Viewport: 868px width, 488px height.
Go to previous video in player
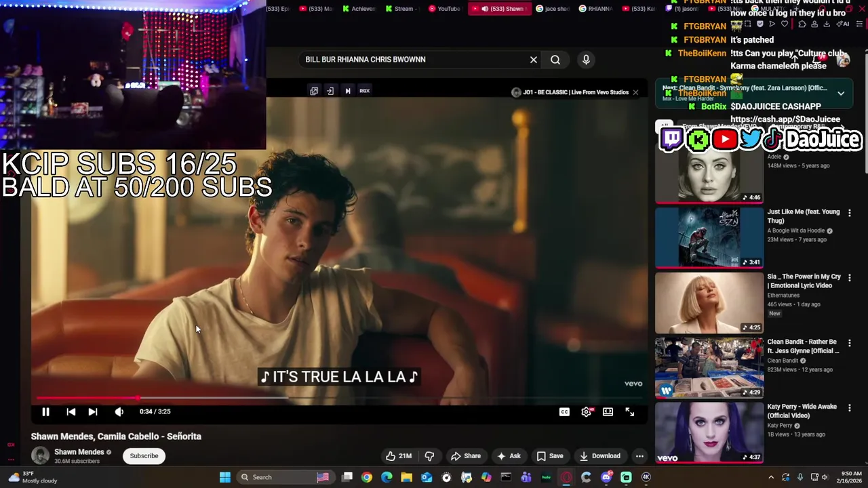[71, 411]
